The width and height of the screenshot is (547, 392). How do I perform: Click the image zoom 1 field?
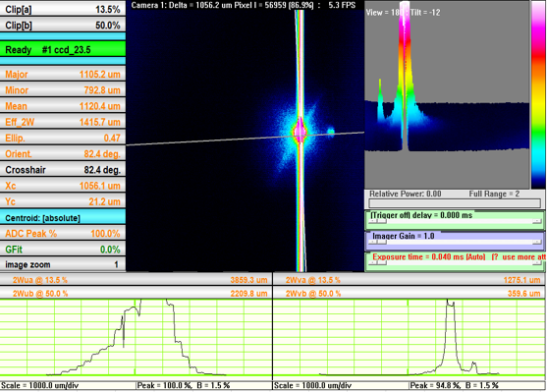(63, 264)
